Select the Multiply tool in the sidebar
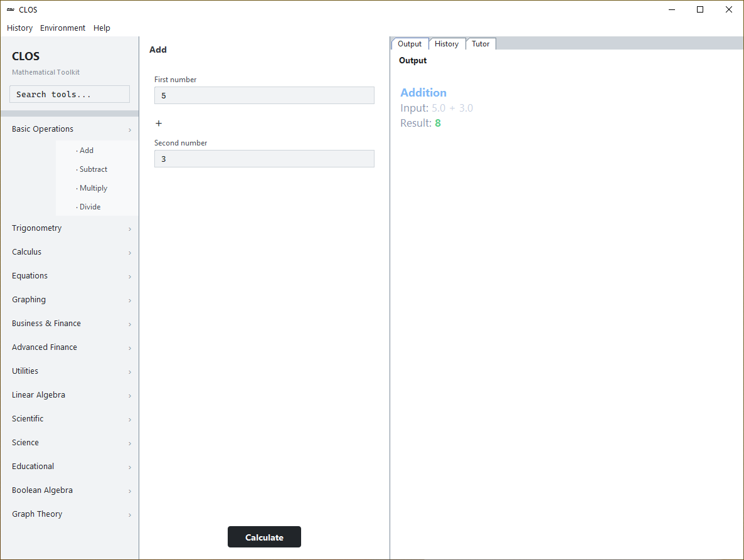This screenshot has height=560, width=744. [97, 188]
